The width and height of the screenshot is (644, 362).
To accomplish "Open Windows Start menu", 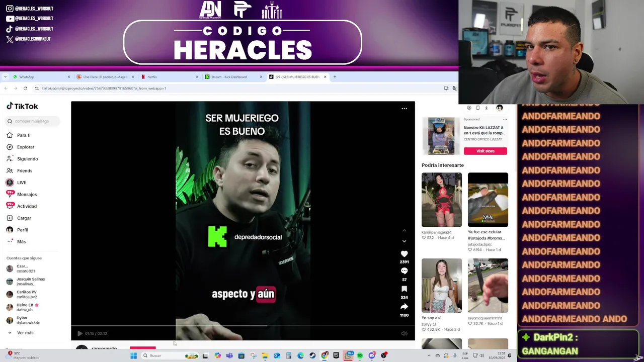I will tap(133, 355).
